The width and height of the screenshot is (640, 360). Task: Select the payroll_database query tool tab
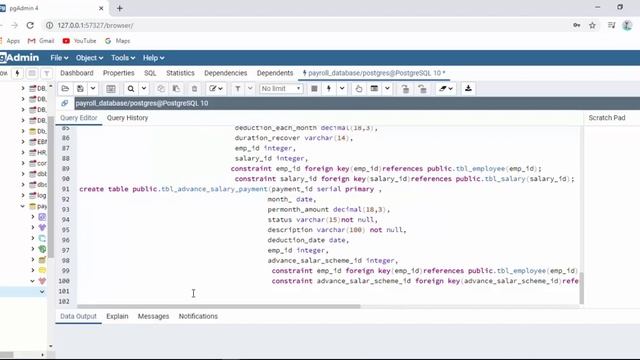374,73
